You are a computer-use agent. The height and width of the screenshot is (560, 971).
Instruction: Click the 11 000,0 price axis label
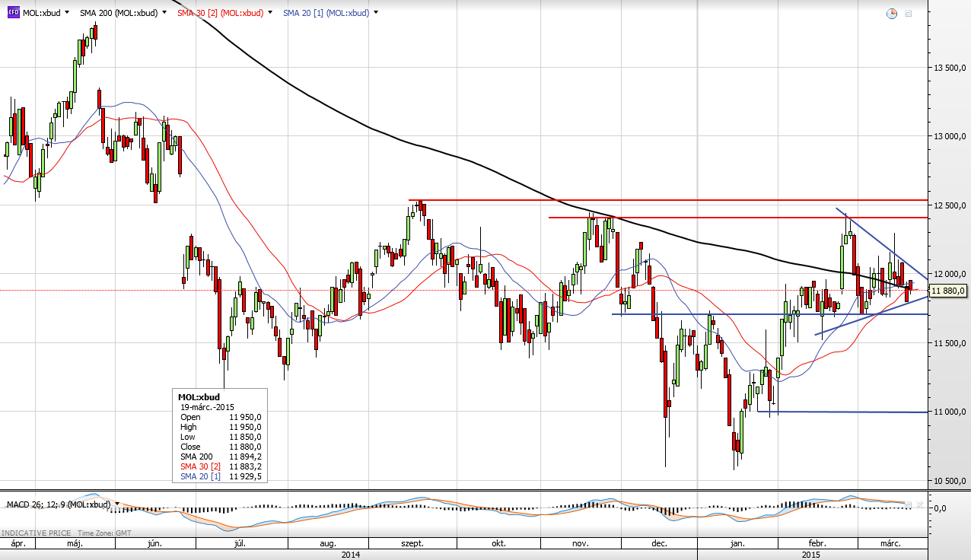[x=950, y=412]
